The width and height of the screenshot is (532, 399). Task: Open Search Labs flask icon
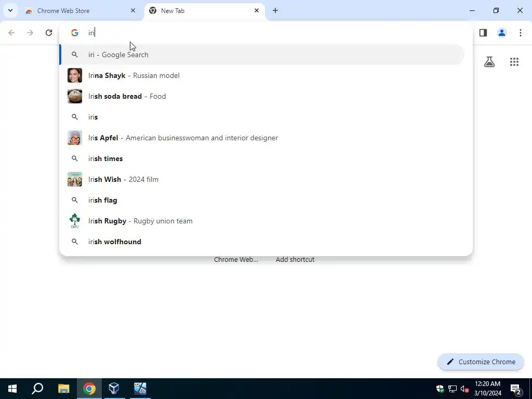[x=489, y=62]
